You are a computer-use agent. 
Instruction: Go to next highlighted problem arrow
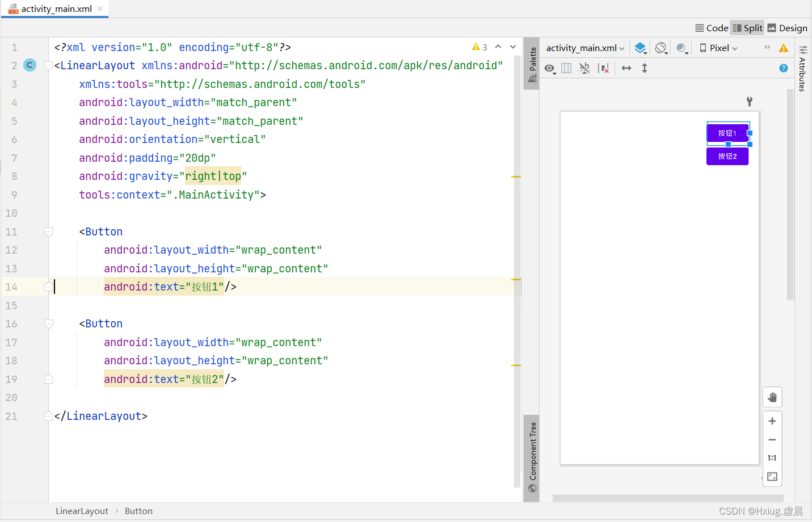513,47
